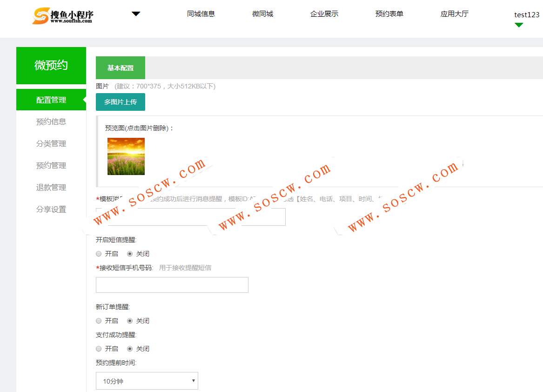
Task: Select 关闭 for 开启短信提醒
Action: tap(130, 254)
